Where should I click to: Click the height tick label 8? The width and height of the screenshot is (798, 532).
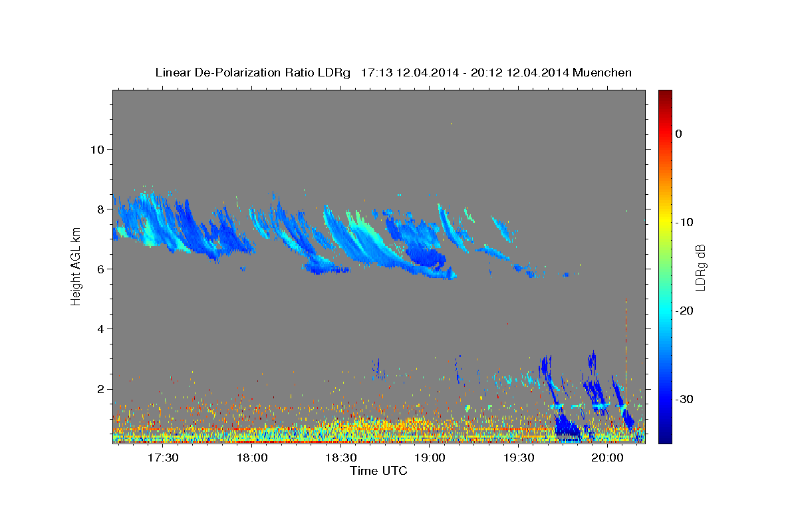point(100,209)
